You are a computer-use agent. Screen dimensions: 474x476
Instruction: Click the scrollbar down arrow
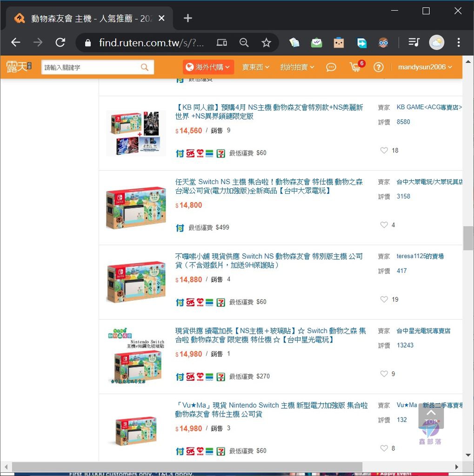pos(468,455)
